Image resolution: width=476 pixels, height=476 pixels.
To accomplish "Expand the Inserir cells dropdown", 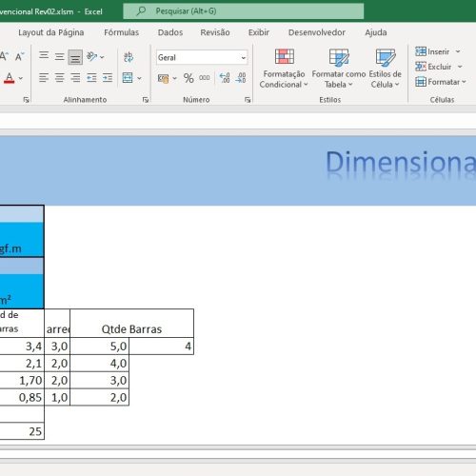I will point(458,51).
